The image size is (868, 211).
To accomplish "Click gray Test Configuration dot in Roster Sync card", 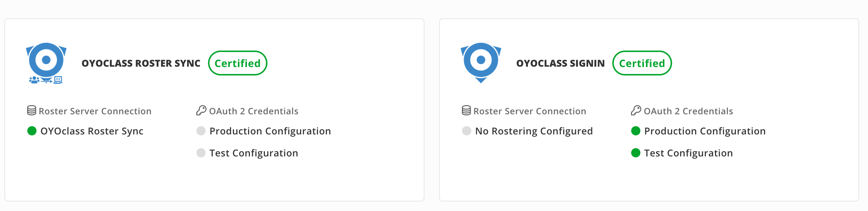I will [201, 153].
